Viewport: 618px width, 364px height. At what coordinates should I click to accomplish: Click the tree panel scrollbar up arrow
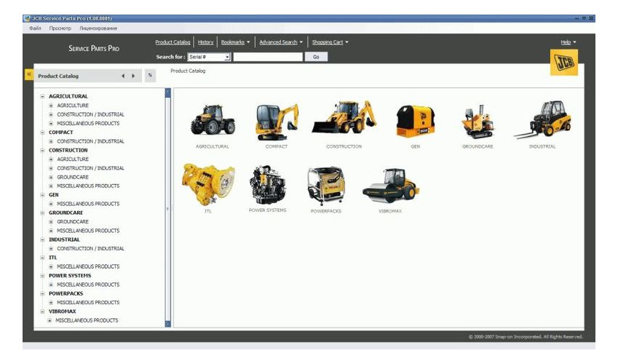pos(168,92)
